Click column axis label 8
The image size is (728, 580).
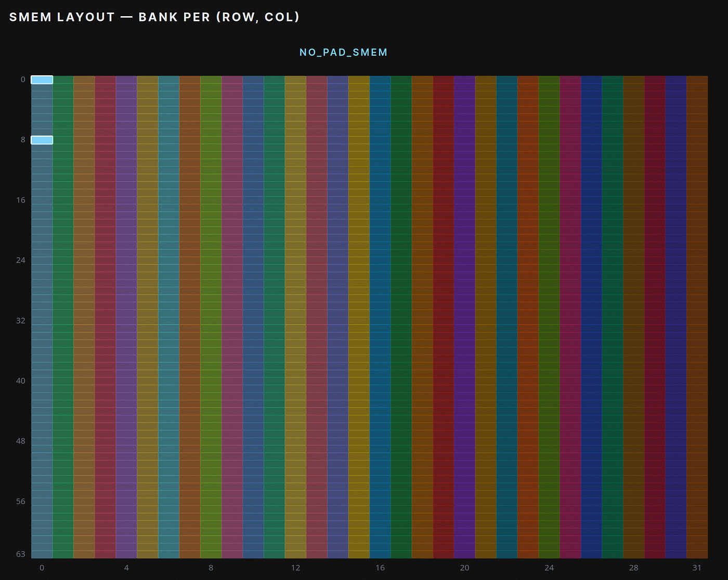211,568
